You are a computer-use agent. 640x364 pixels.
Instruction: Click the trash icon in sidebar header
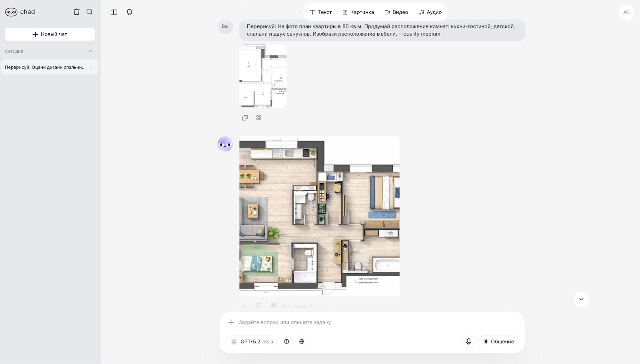click(x=76, y=12)
